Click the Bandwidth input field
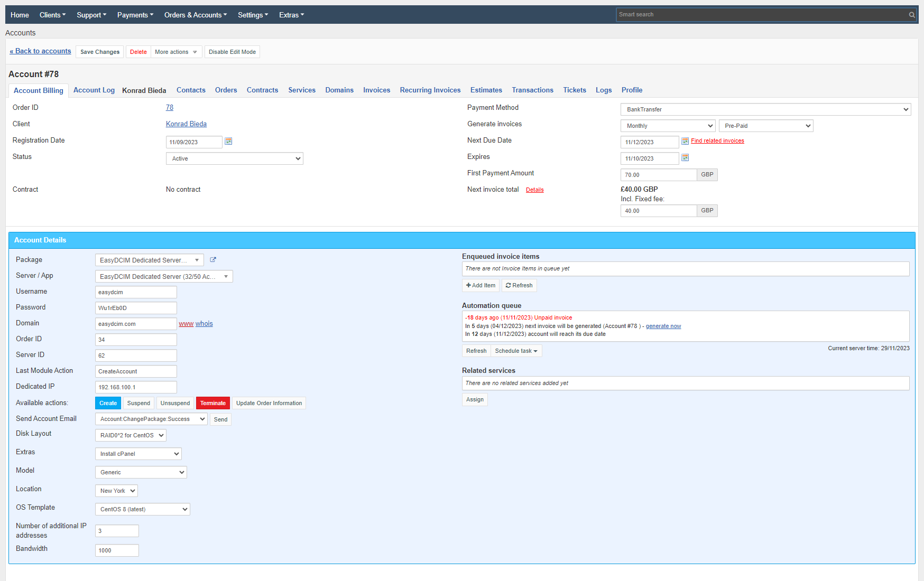924x581 pixels. pos(117,550)
